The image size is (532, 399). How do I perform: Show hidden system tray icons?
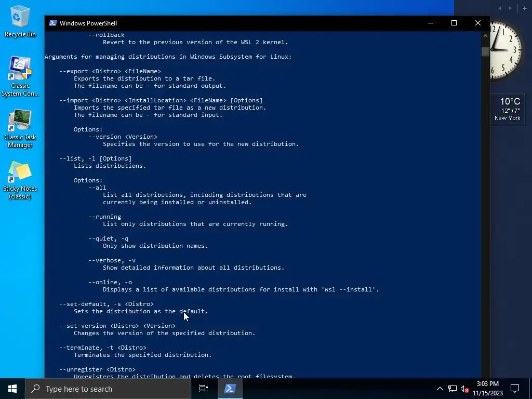tap(440, 389)
